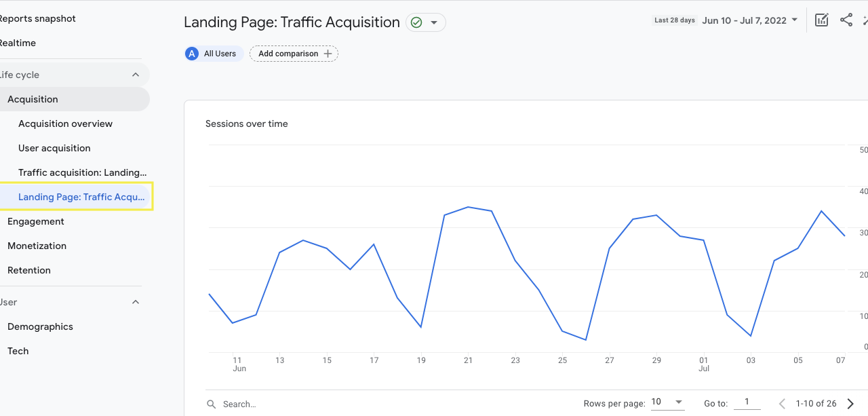
Task: Click the Sessions over time chart line
Action: (x=526, y=273)
